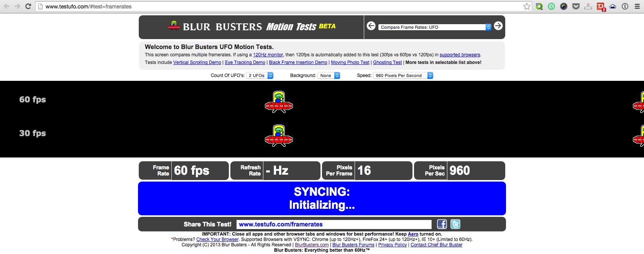Open the Chrome hamburger menu

(x=637, y=7)
